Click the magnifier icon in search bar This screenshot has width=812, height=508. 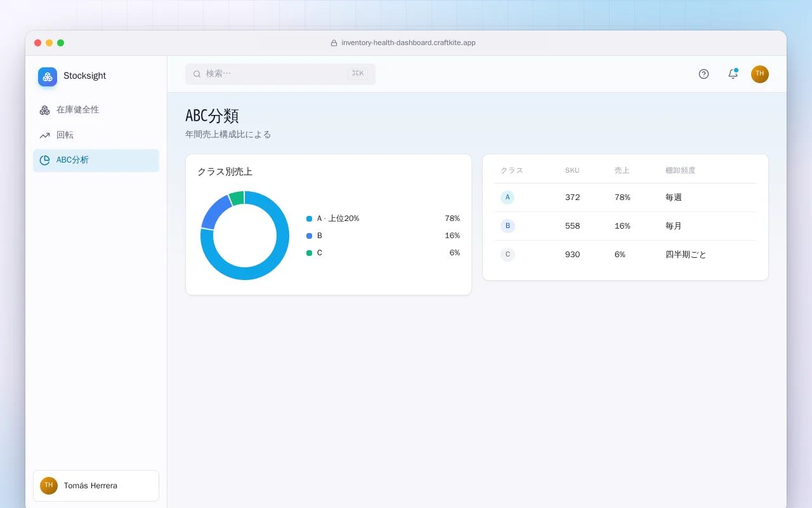click(197, 74)
